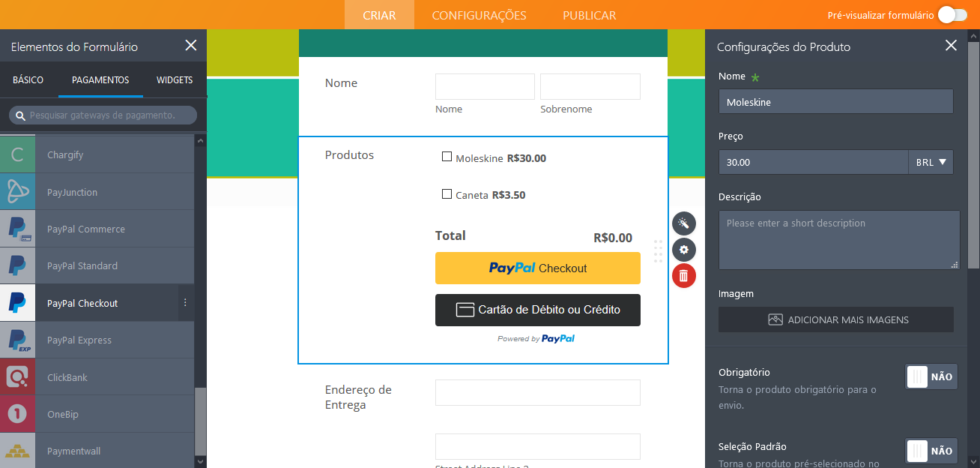Choose the PayPal Commerce icon
Image resolution: width=980 pixels, height=468 pixels.
tap(17, 229)
